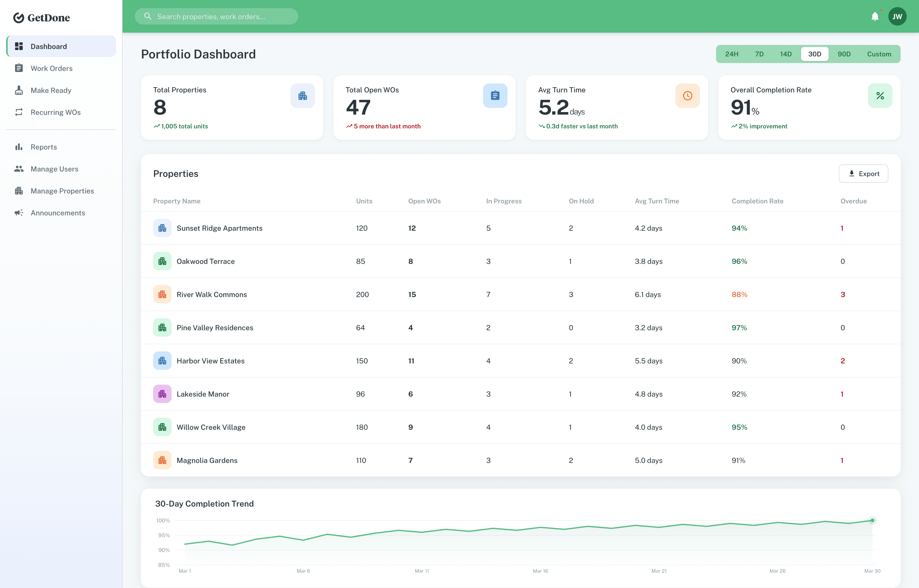Click the Sunset Ridge Apartments building icon

[x=162, y=228]
